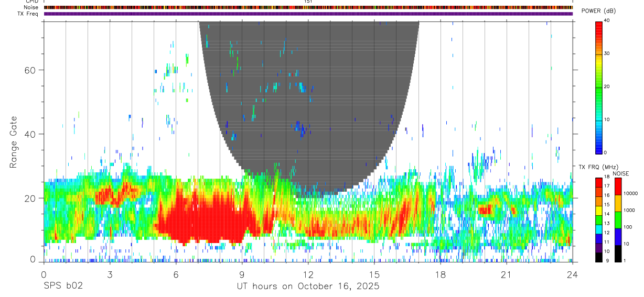Click the 60 tick on the Range Gate axis
This screenshot has width=644, height=297.
[30, 70]
